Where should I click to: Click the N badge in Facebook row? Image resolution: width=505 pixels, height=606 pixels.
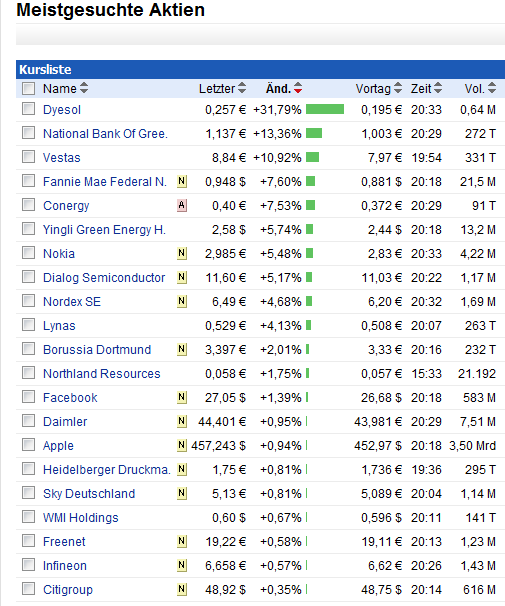[182, 397]
